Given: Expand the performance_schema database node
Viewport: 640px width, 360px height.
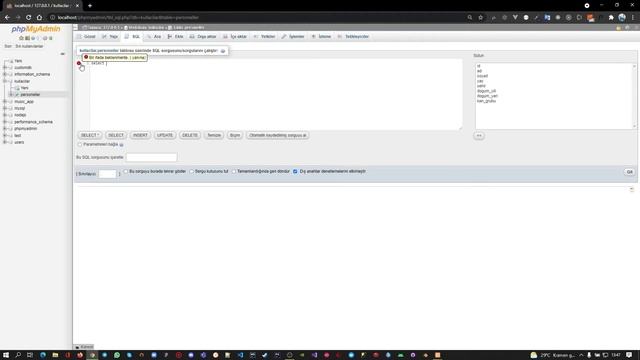Looking at the screenshot, I should (x=5, y=122).
